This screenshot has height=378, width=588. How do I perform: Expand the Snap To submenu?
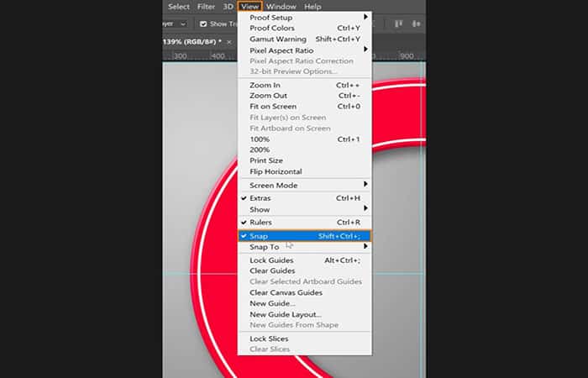tap(305, 247)
